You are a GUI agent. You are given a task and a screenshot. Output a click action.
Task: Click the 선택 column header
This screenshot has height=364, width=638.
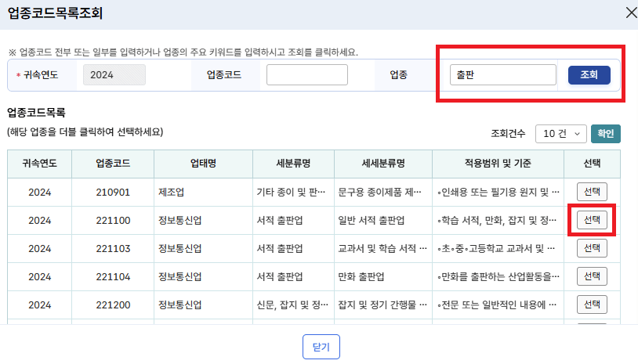pos(592,164)
